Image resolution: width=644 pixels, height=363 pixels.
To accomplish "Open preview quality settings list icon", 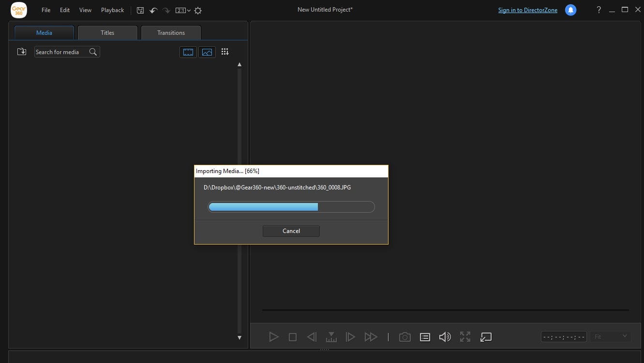I will click(425, 337).
